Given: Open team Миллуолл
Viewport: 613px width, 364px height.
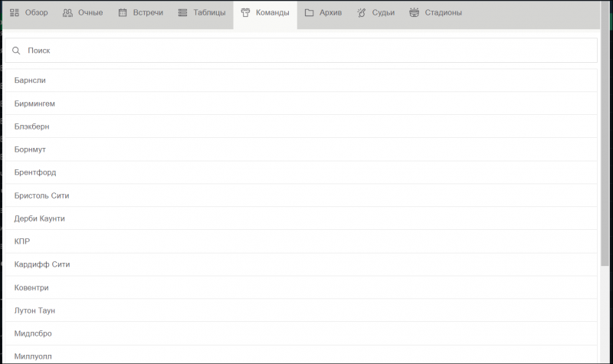Looking at the screenshot, I should pos(301,355).
